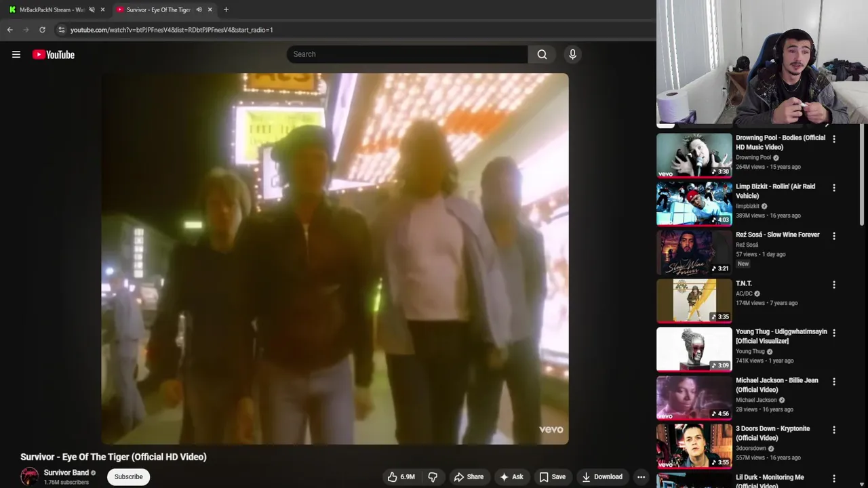Open options menu for Billie Jean

pos(834,382)
